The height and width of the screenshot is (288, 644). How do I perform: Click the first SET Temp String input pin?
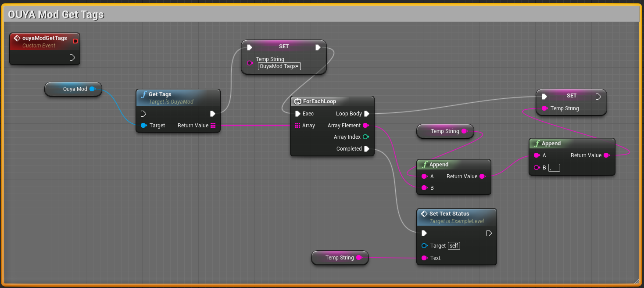pos(249,63)
